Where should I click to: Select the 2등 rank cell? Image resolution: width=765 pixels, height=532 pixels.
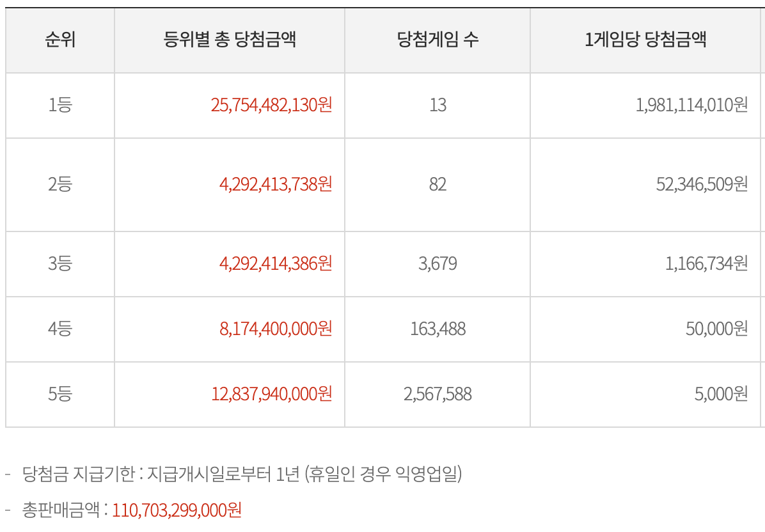(60, 184)
